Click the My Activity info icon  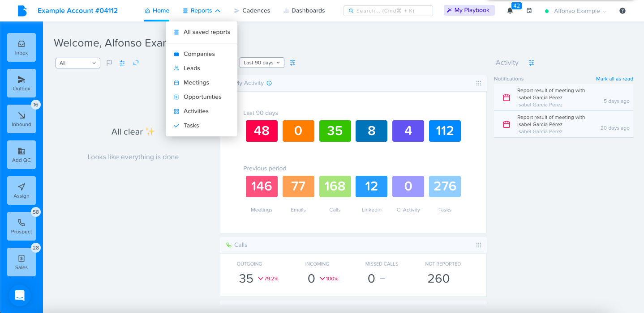269,83
